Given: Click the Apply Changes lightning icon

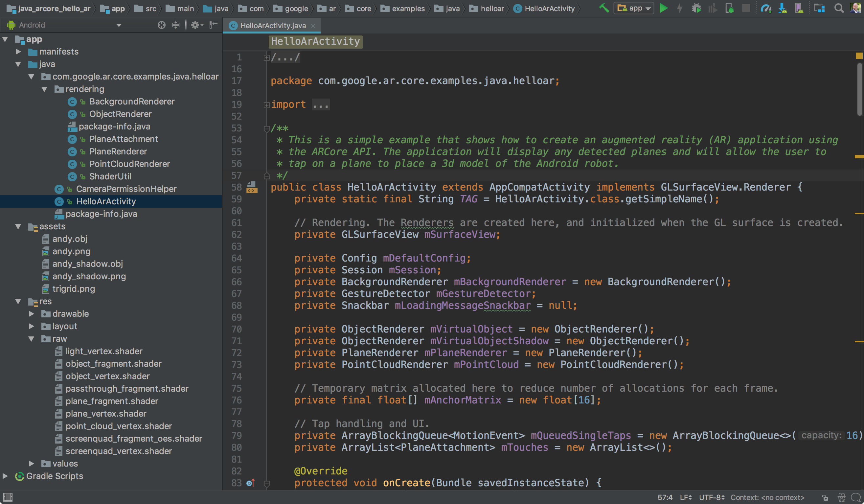Looking at the screenshot, I should tap(680, 8).
